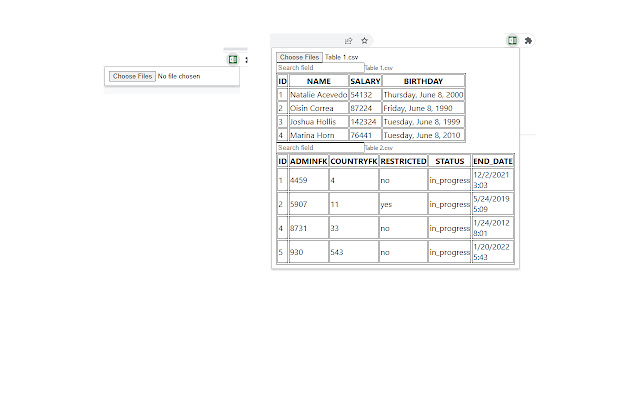
Task: Click Thursday, June 8, 2000 birthday cell
Action: [423, 95]
